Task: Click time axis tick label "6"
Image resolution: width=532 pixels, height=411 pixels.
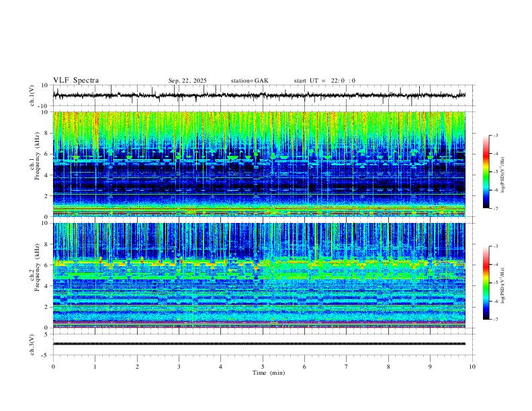Action: 305,367
